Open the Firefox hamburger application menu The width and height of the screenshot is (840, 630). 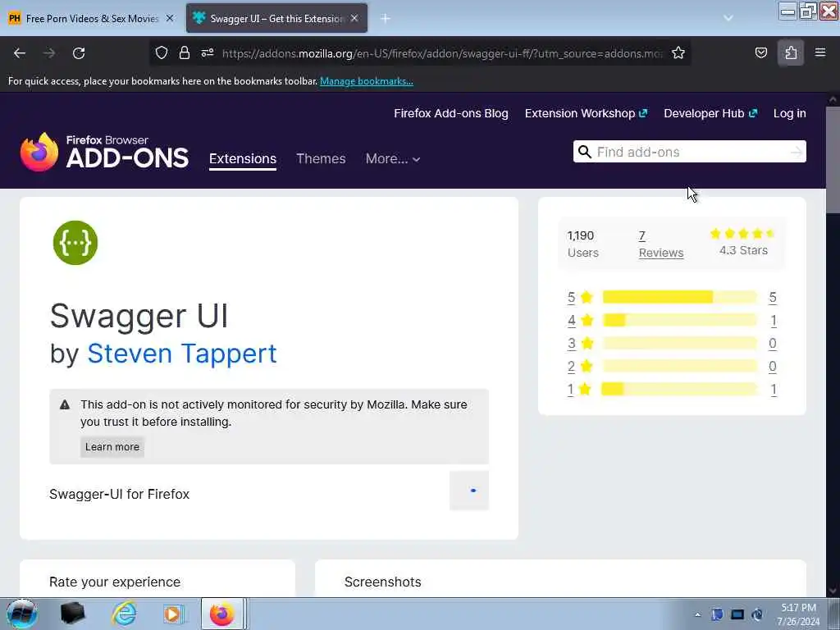[820, 52]
